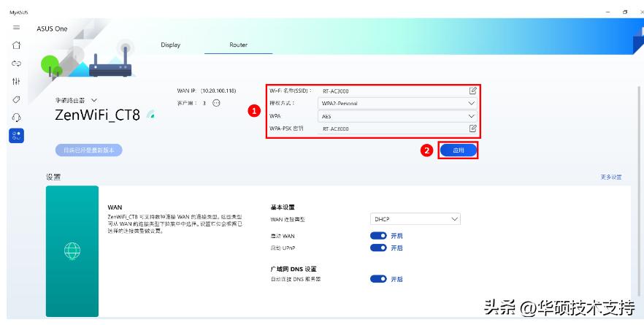Click the WAN IP 10.20.100.118 text
Screen dimensions: 644x325
click(218, 91)
